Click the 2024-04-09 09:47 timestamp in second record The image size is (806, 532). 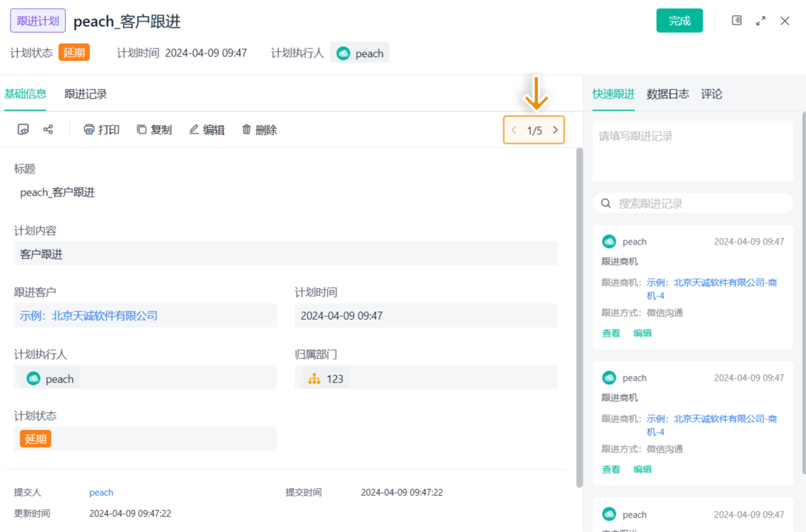[x=748, y=378]
